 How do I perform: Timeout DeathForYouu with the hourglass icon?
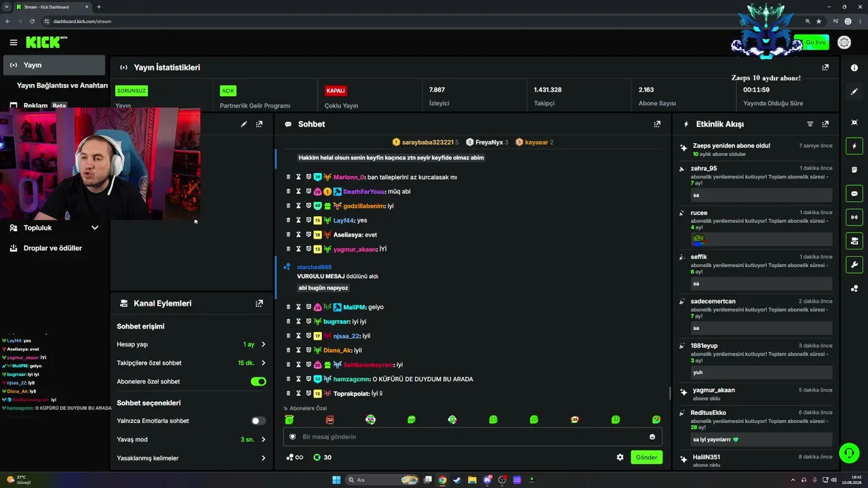[x=298, y=192]
